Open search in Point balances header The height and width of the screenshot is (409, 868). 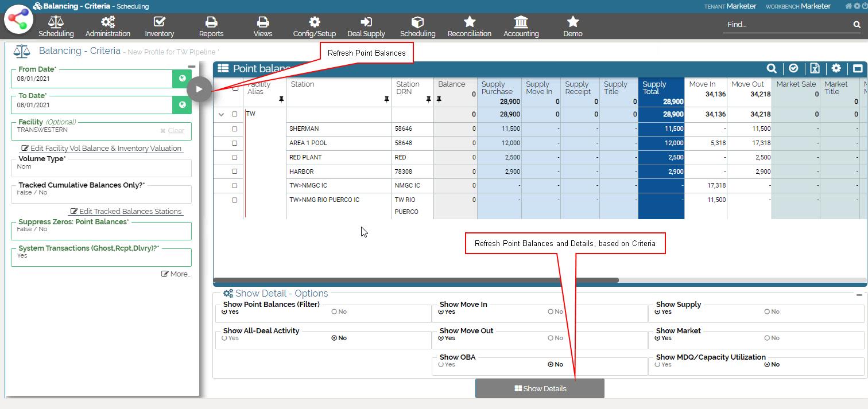tap(772, 69)
